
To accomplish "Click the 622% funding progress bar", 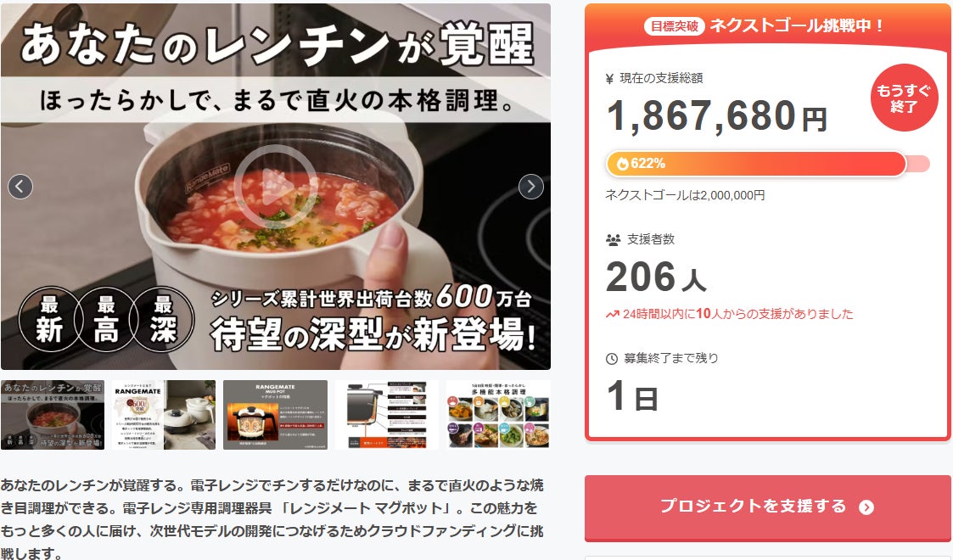I will [x=768, y=164].
